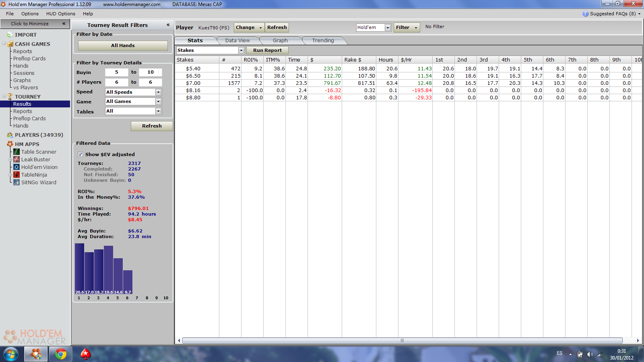Open the File menu
Viewport: 644px width, 362px height.
10,14
